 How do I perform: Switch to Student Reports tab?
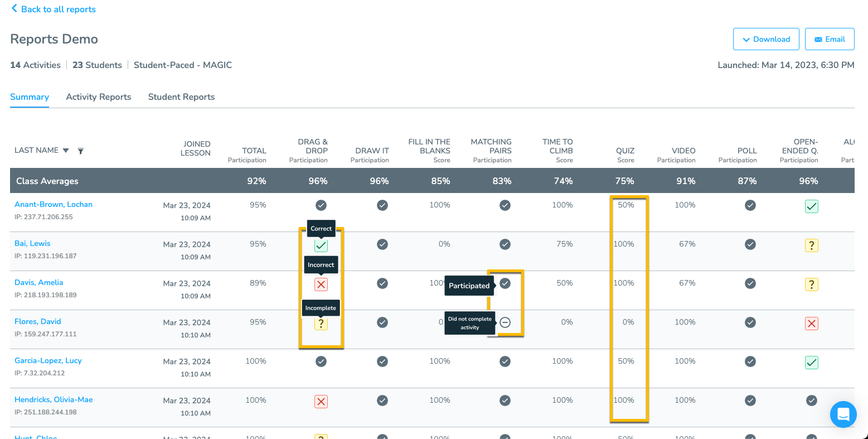(181, 97)
